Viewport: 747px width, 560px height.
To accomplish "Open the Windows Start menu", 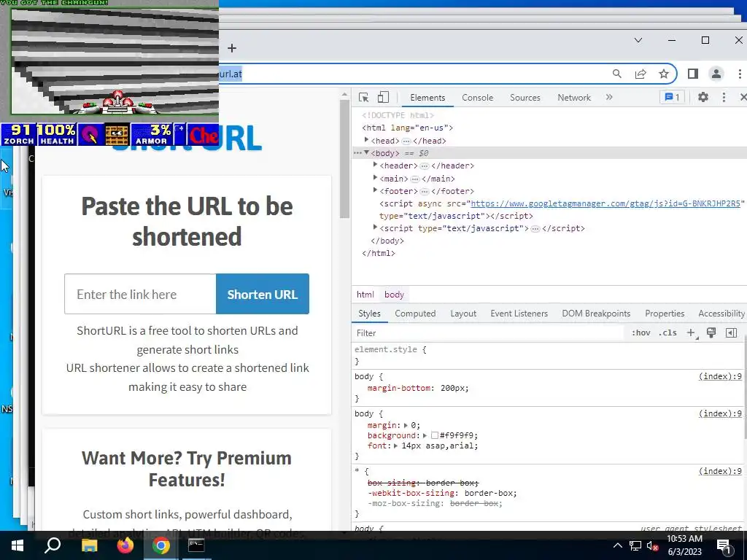I will tap(18, 545).
